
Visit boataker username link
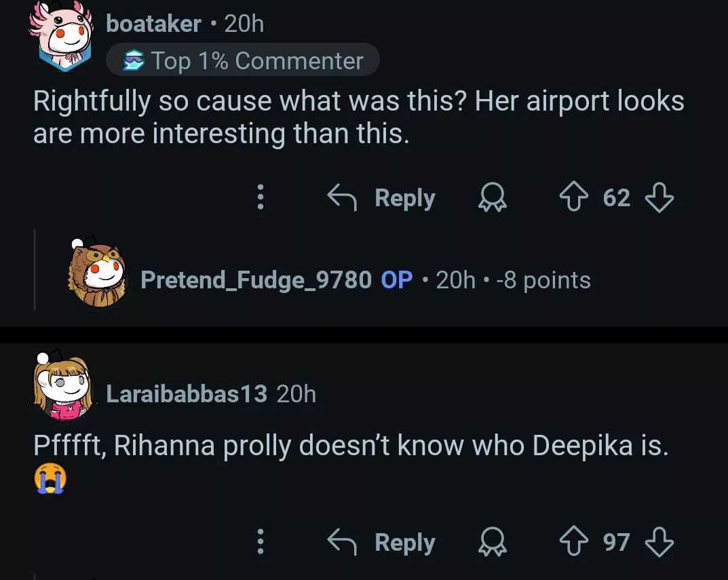153,24
